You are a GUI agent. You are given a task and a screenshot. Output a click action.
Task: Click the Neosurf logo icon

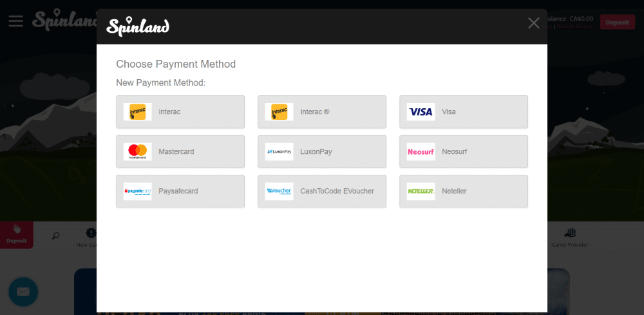[421, 151]
